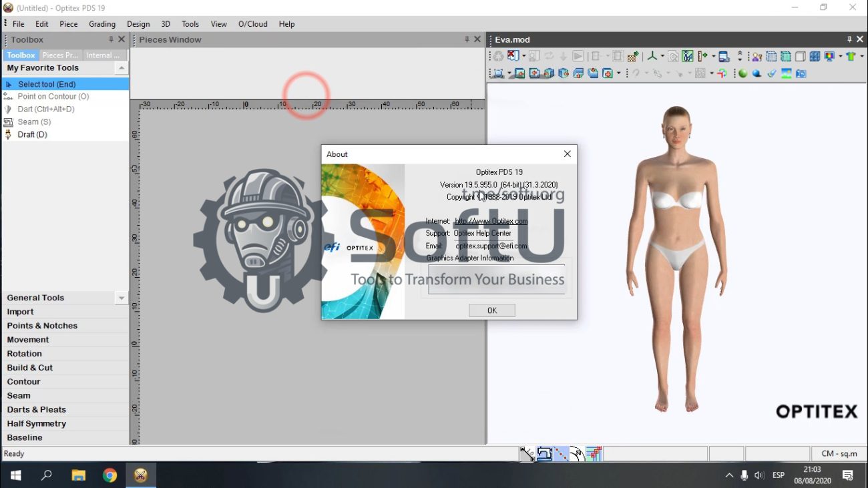Screen dimensions: 868x488
Task: Click the blue sphere shadow icon
Action: click(x=756, y=73)
